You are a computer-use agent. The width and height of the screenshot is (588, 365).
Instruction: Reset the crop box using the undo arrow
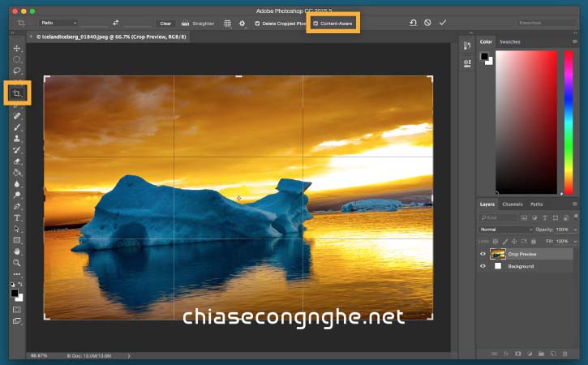[413, 23]
